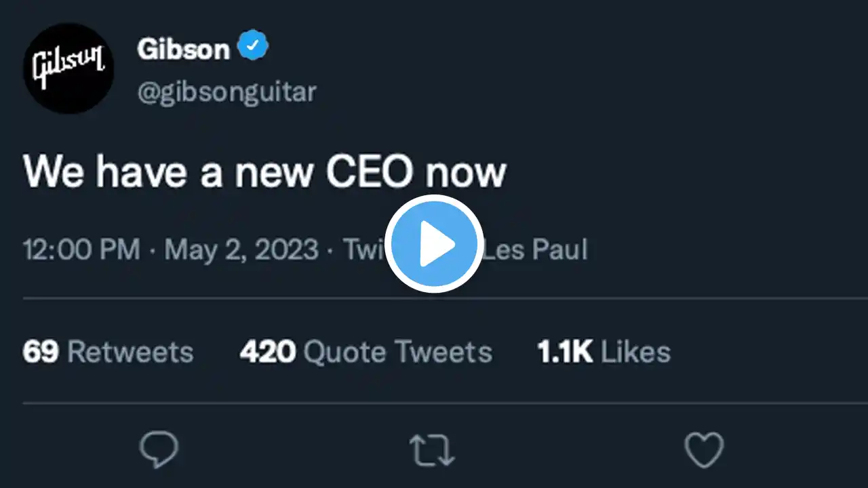This screenshot has height=488, width=868.
Task: Click the 12:00 PM timestamp
Action: coord(81,250)
